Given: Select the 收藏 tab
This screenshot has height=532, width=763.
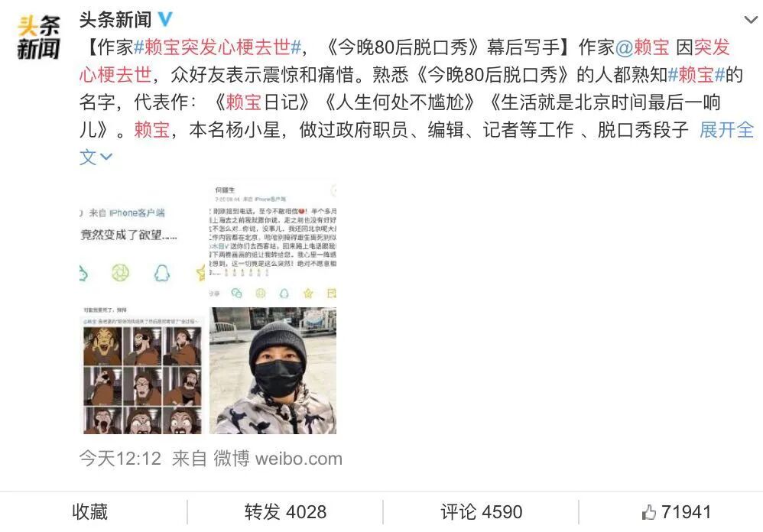Looking at the screenshot, I should point(89,512).
